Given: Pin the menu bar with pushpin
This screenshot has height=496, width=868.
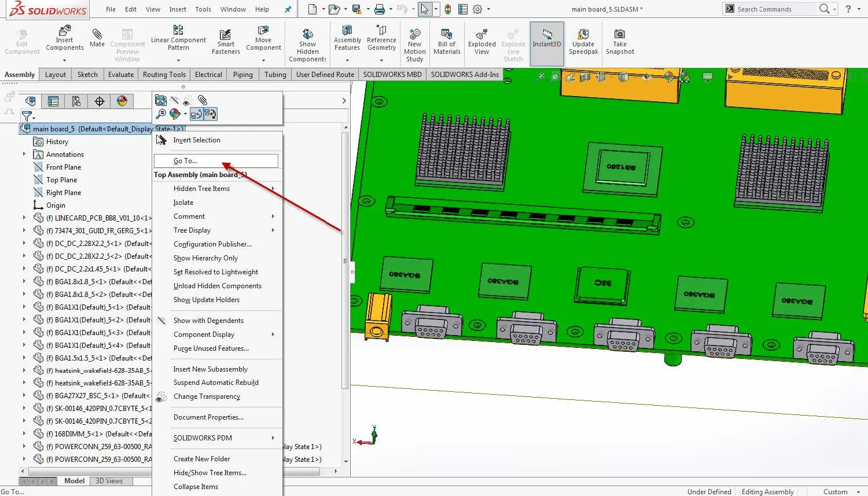Looking at the screenshot, I should click(x=288, y=9).
